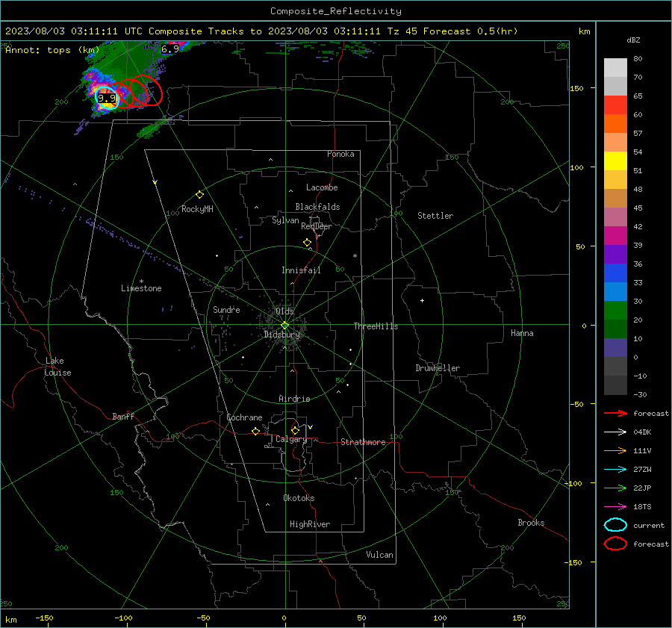Click the Ponoka city label

point(340,154)
